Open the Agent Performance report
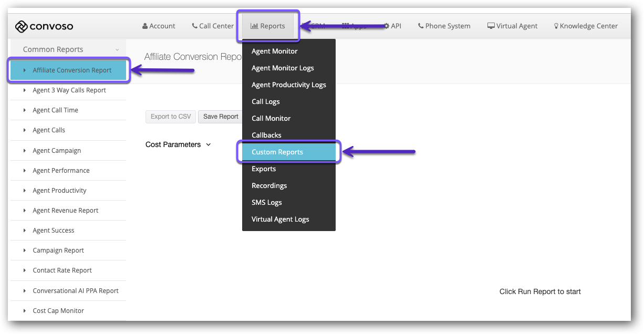This screenshot has width=644, height=334. point(68,171)
